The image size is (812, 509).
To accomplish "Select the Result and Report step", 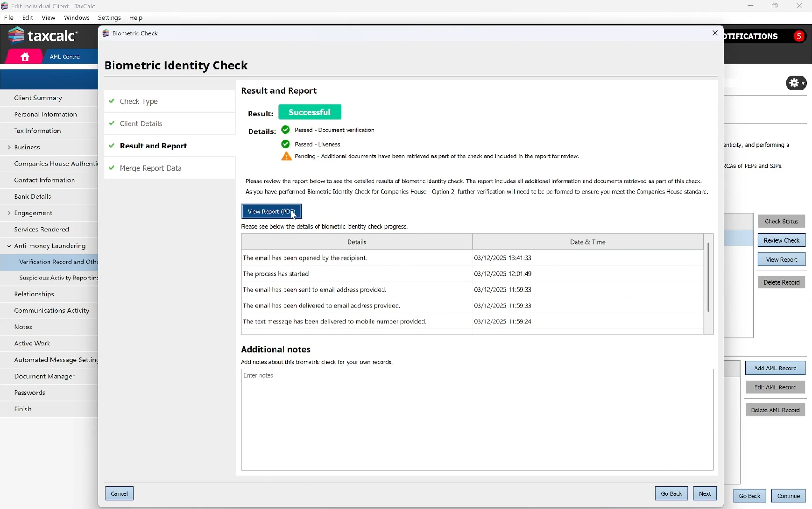I will pyautogui.click(x=170, y=146).
